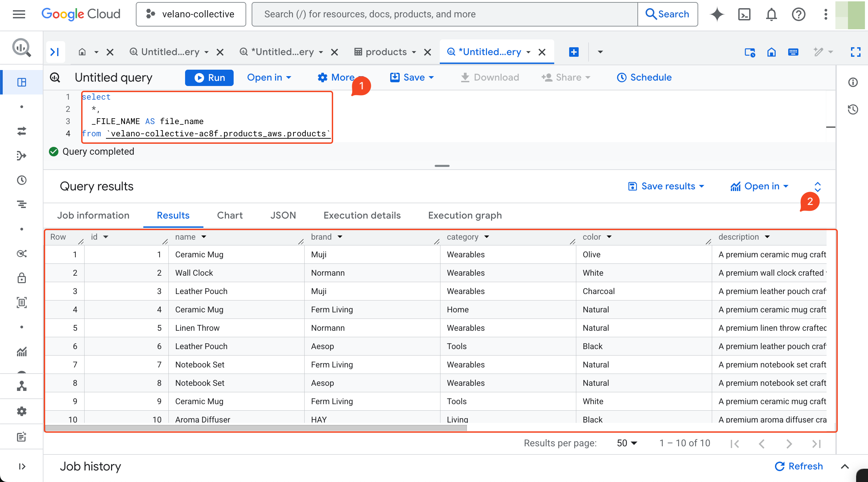Image resolution: width=868 pixels, height=482 pixels.
Task: Switch to the Chart tab
Action: [x=230, y=216]
